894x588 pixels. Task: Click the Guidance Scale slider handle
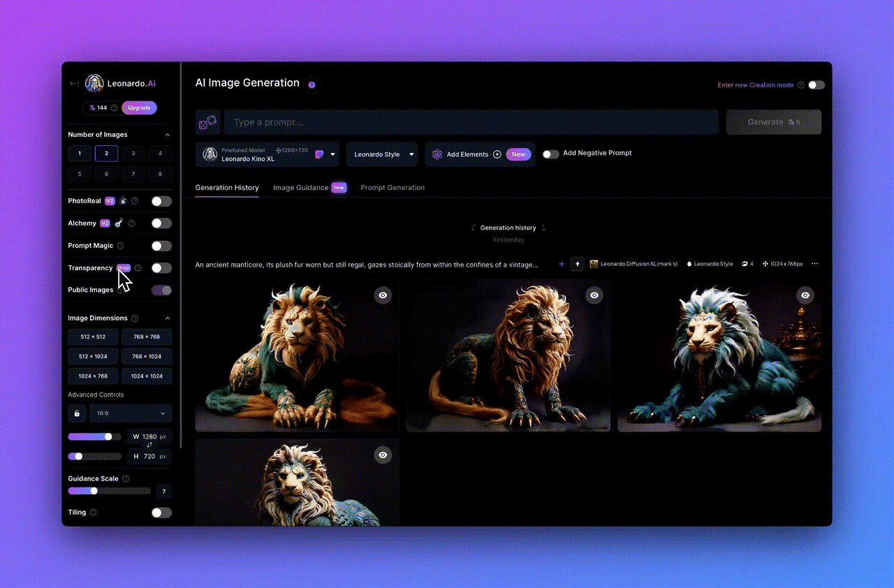94,491
